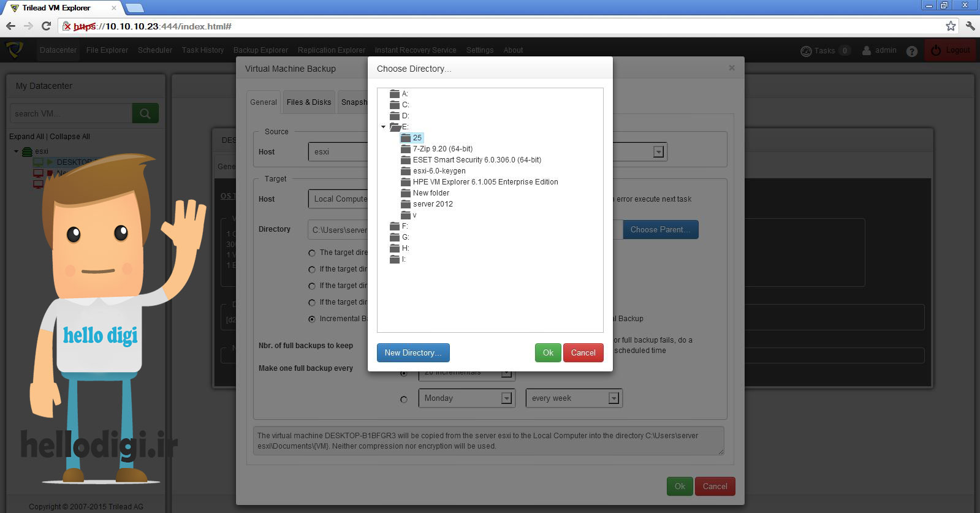The height and width of the screenshot is (513, 980).
Task: Open the Source Host esxi dropdown
Action: point(338,152)
